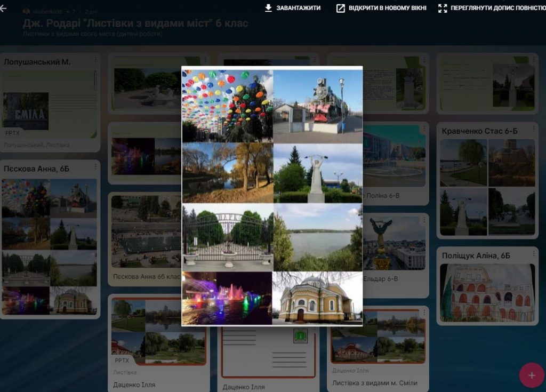Add a new post with plus button
Viewport: 546px width, 392px height.
tap(532, 375)
